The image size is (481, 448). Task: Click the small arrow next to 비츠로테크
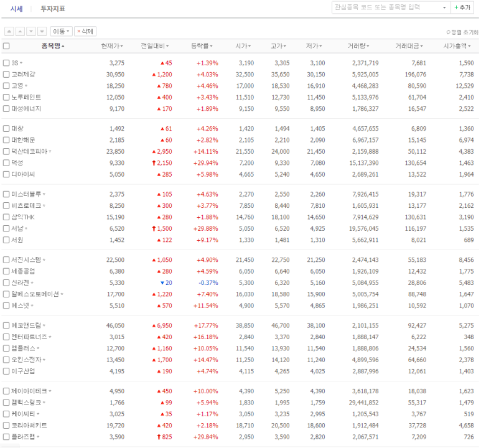click(44, 206)
